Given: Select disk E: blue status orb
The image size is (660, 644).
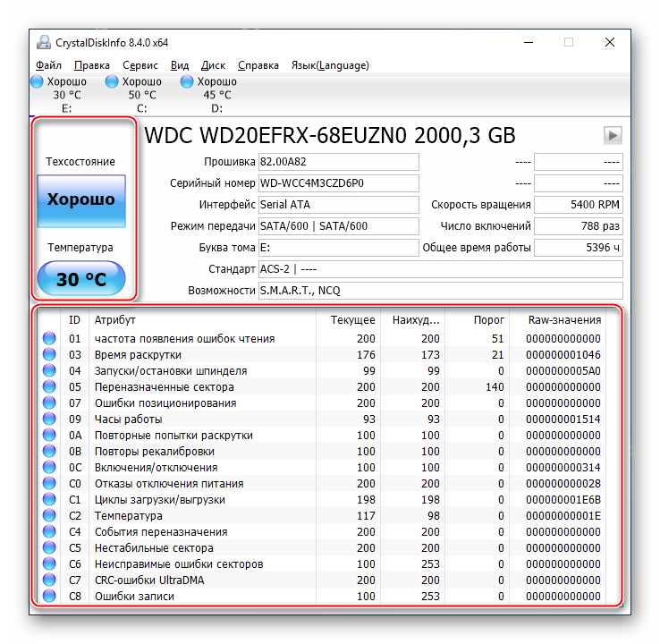Looking at the screenshot, I should click(x=37, y=81).
